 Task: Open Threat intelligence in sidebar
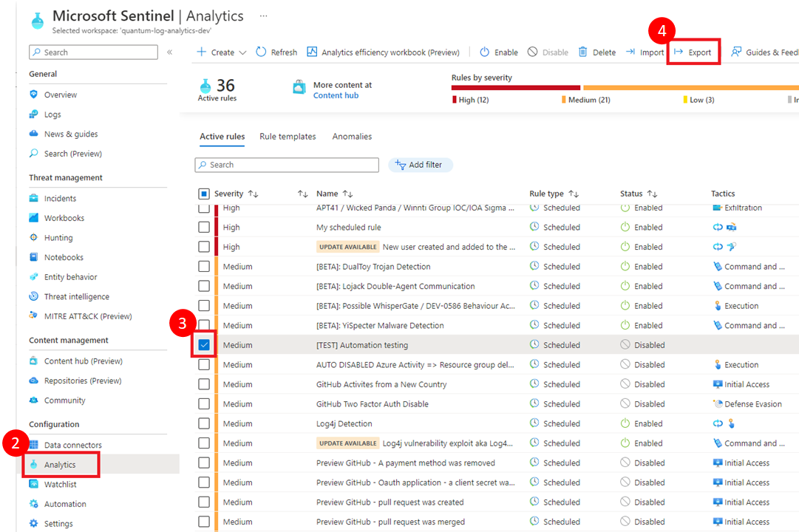point(76,296)
